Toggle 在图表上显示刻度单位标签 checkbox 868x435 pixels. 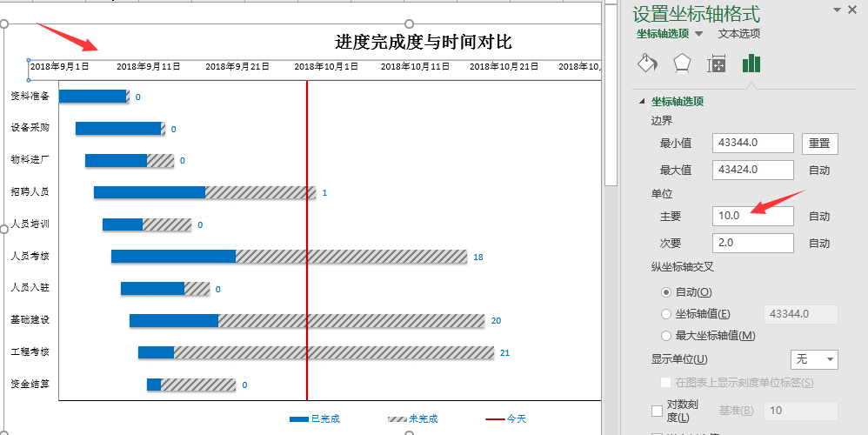click(x=666, y=383)
